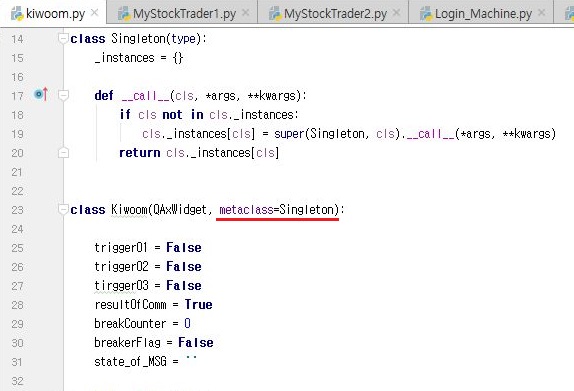Click the resultOfComm variable

(x=130, y=305)
